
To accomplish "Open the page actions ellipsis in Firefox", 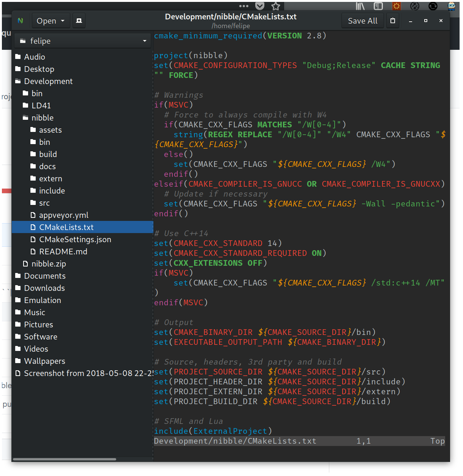I will click(x=244, y=6).
